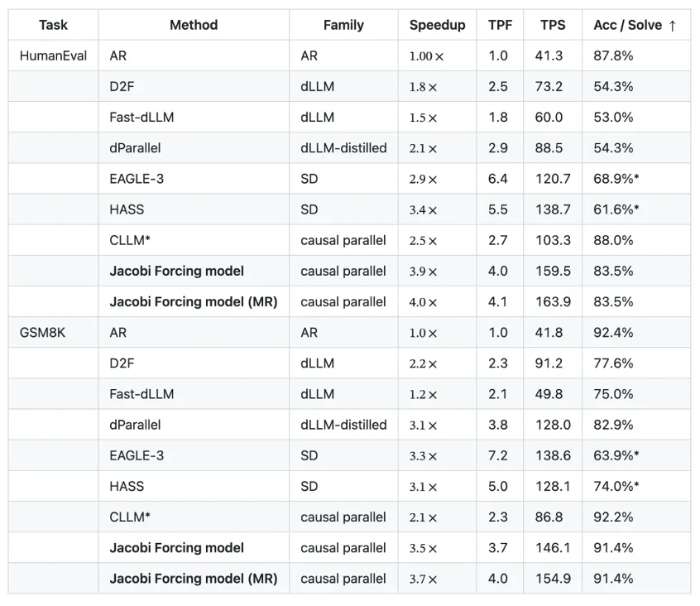This screenshot has width=700, height=606.
Task: Select the Speedup column header
Action: tap(437, 26)
